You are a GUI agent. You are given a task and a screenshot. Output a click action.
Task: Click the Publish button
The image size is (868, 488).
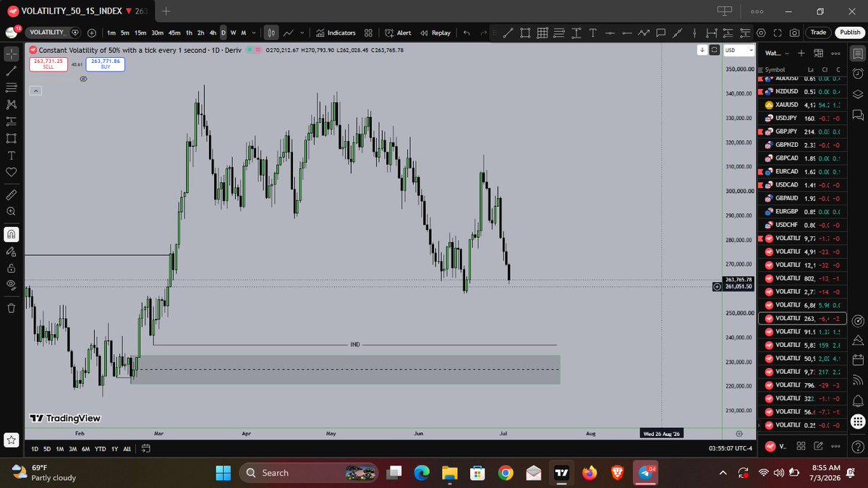click(848, 33)
